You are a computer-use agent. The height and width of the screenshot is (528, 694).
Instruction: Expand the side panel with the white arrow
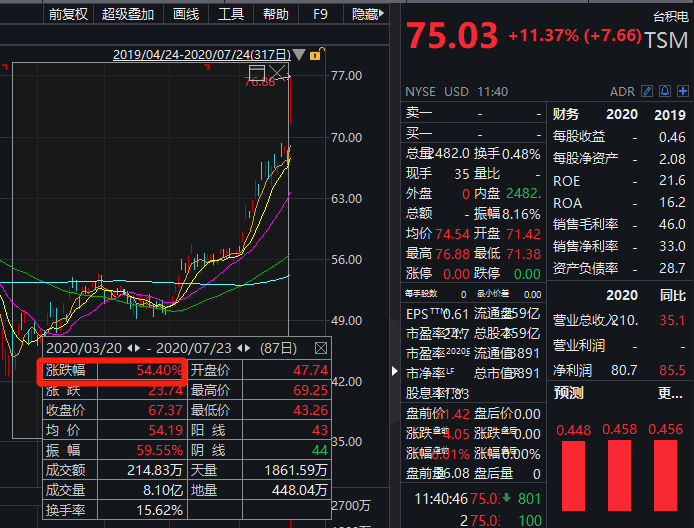(394, 371)
